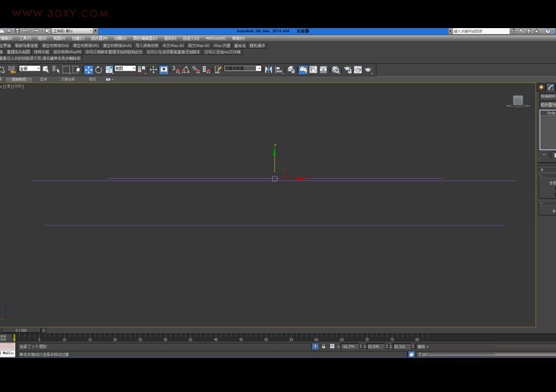Choose the Select Object tool

point(46,70)
